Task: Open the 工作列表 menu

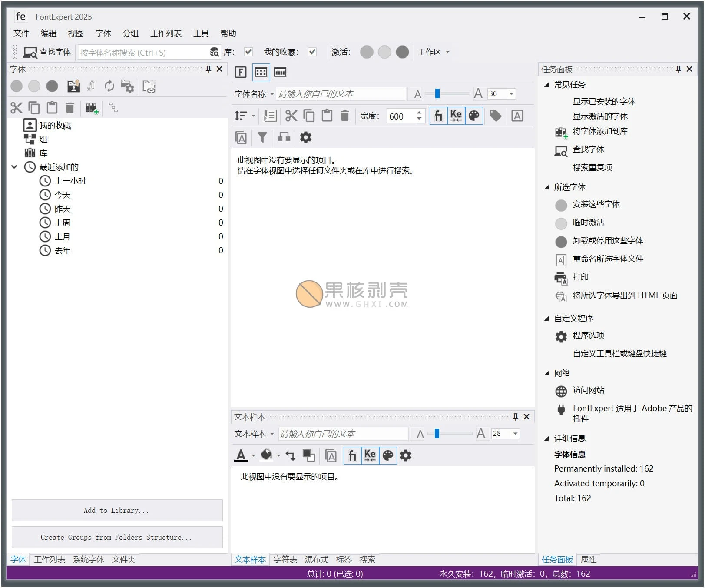Action: (x=166, y=33)
